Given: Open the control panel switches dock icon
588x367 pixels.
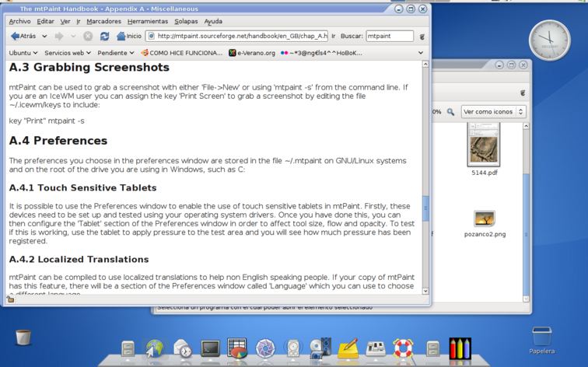Looking at the screenshot, I should (x=376, y=348).
